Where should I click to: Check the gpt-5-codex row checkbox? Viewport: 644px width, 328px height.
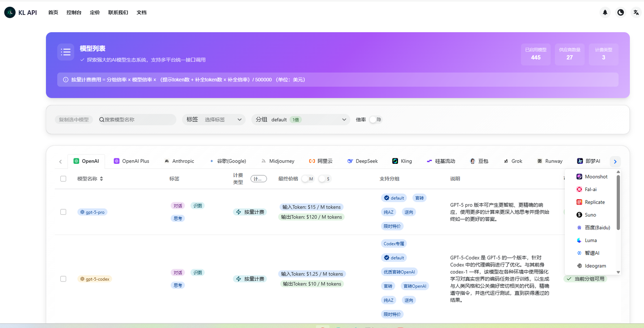[63, 278]
